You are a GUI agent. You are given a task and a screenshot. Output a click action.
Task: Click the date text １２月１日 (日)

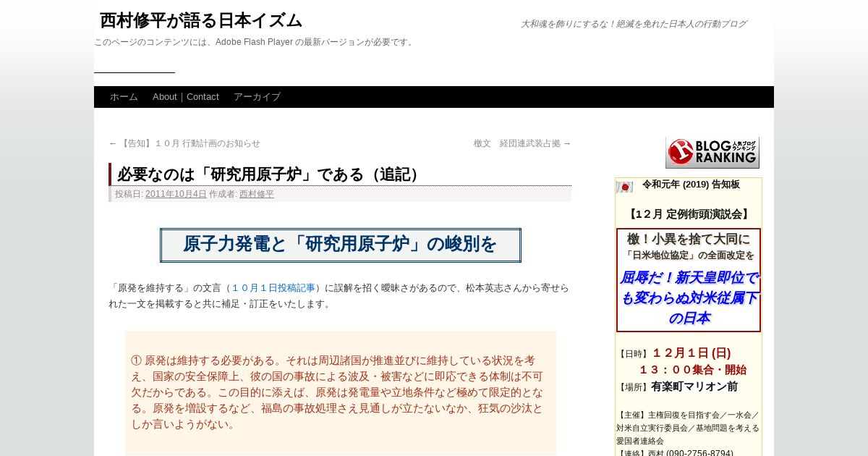click(x=692, y=353)
